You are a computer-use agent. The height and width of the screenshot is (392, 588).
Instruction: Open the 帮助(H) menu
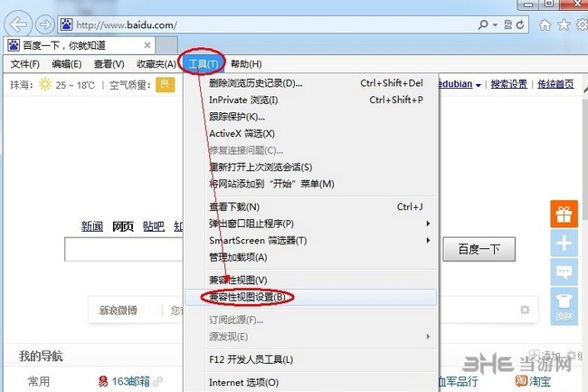[x=246, y=64]
